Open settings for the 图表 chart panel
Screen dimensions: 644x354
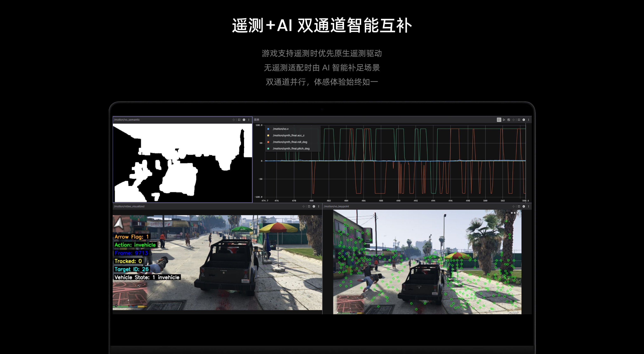pyautogui.click(x=524, y=120)
